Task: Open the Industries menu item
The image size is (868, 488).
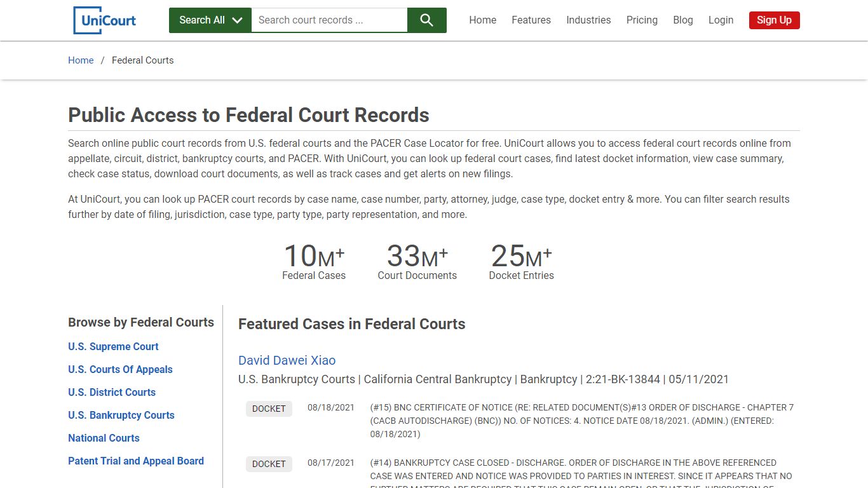Action: coord(588,20)
